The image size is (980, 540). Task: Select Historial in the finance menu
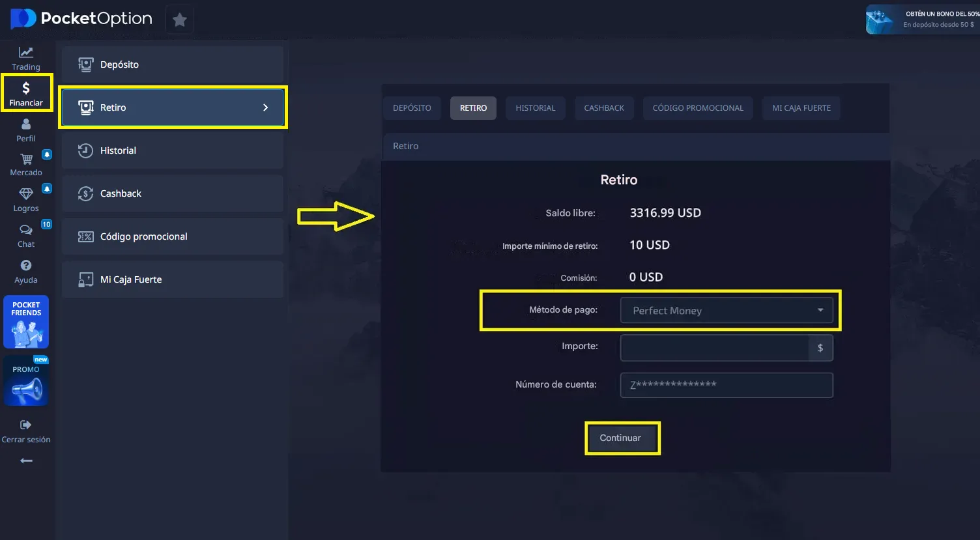173,150
